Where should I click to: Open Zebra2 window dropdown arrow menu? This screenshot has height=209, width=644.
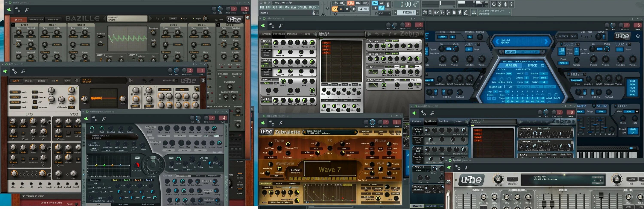click(x=260, y=19)
